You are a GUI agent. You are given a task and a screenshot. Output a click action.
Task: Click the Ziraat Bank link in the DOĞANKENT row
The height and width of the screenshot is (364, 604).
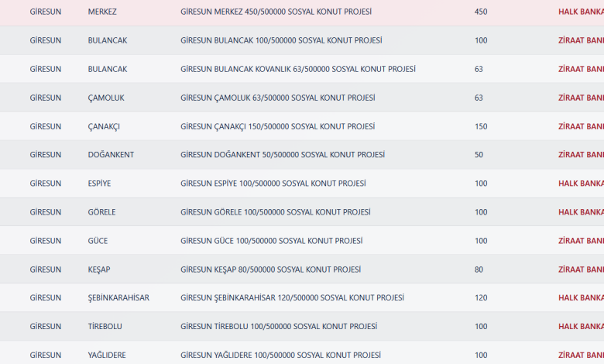(x=580, y=155)
